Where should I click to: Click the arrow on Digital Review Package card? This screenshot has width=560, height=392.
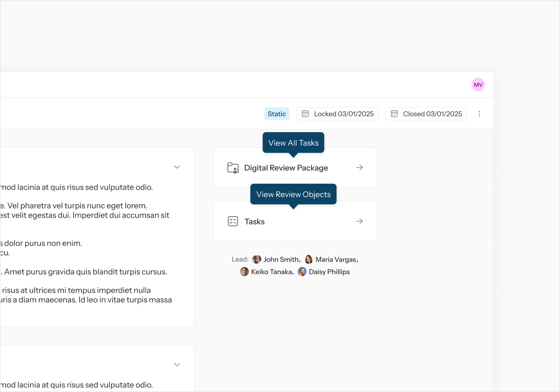(360, 168)
